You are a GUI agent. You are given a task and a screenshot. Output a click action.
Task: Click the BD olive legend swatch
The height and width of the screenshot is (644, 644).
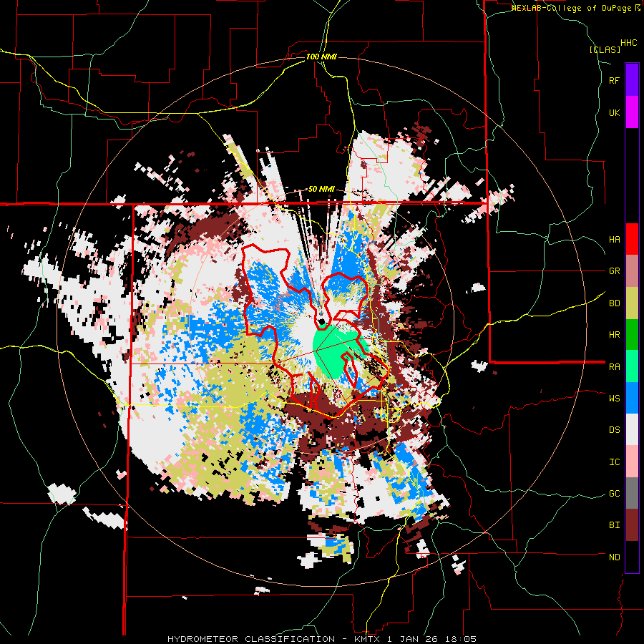pos(632,303)
